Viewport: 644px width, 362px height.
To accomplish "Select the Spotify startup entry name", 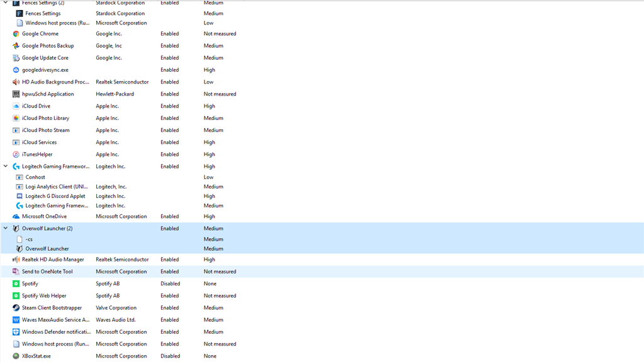I will tap(30, 283).
